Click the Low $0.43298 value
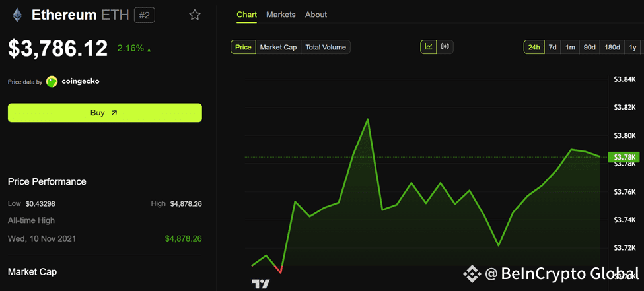Screen dimensions: 644x291 click(41, 203)
